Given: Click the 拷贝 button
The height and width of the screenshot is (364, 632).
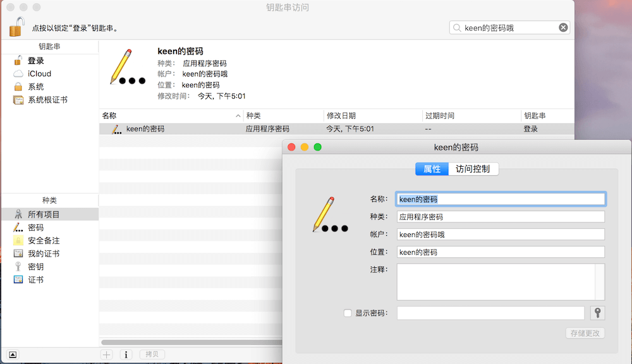Looking at the screenshot, I should click(152, 355).
